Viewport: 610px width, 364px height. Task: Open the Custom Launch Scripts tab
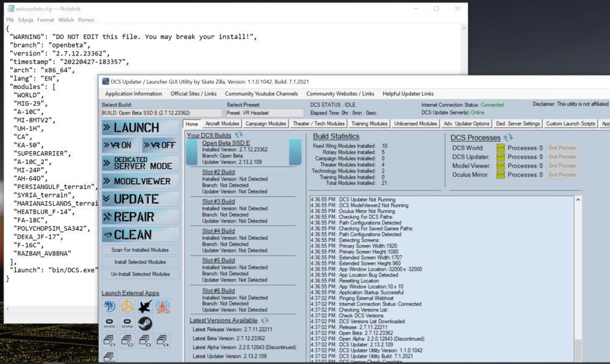click(570, 124)
